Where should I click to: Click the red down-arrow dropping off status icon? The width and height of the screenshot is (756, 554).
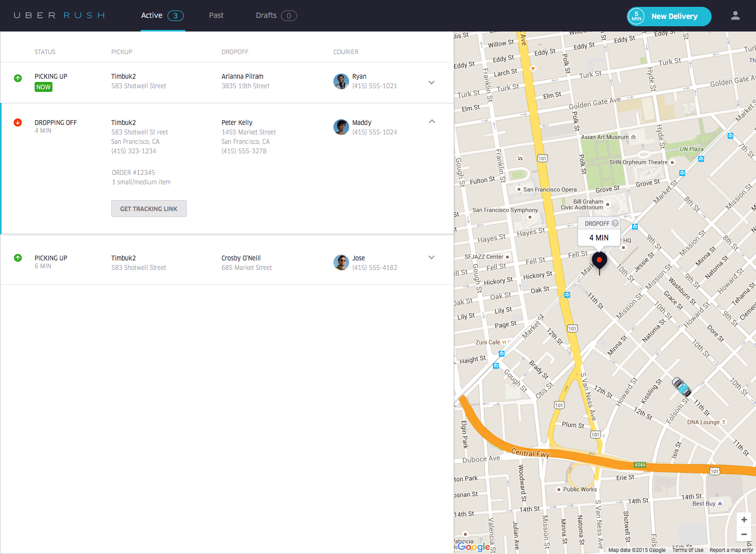(x=18, y=122)
